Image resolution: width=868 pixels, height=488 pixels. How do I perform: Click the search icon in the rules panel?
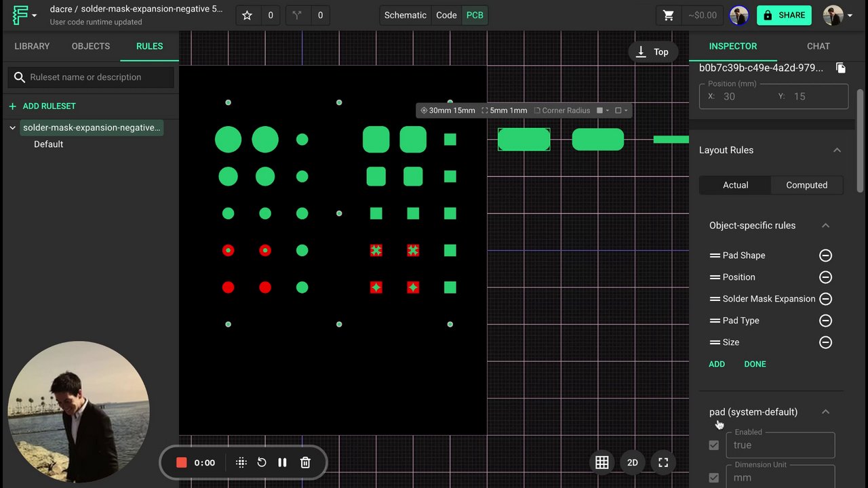pos(20,77)
